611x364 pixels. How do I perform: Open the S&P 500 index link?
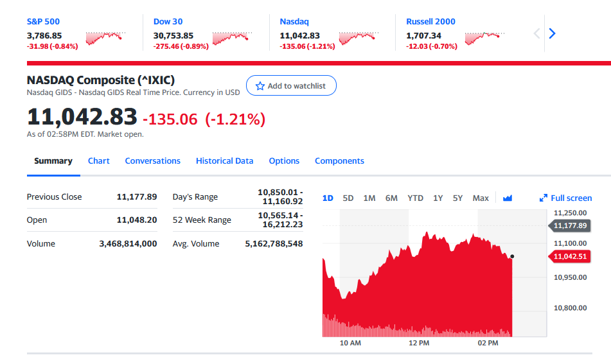pyautogui.click(x=43, y=22)
